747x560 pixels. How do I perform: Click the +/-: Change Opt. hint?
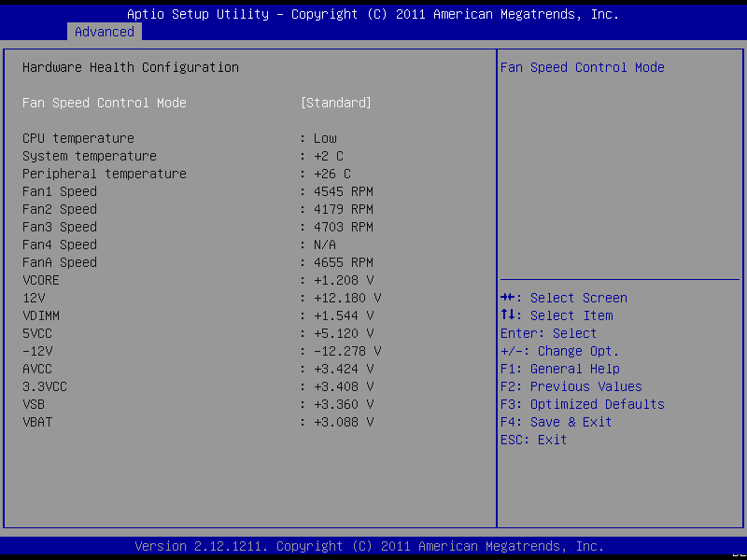[x=559, y=352]
